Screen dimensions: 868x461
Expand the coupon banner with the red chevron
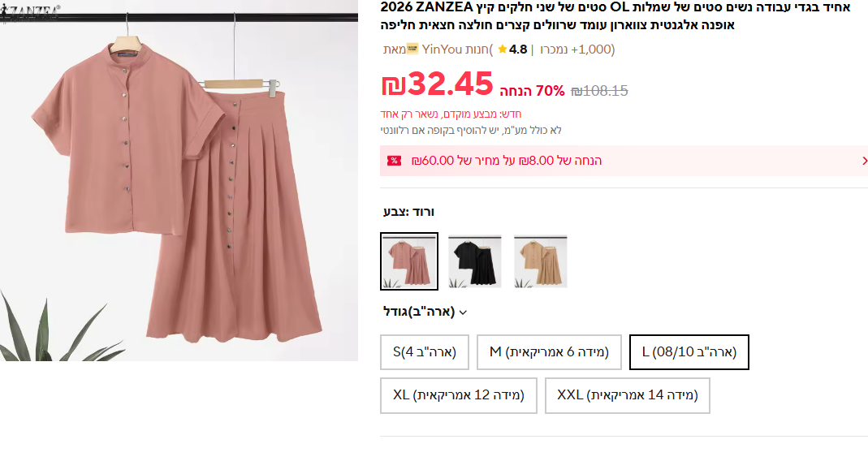(864, 161)
